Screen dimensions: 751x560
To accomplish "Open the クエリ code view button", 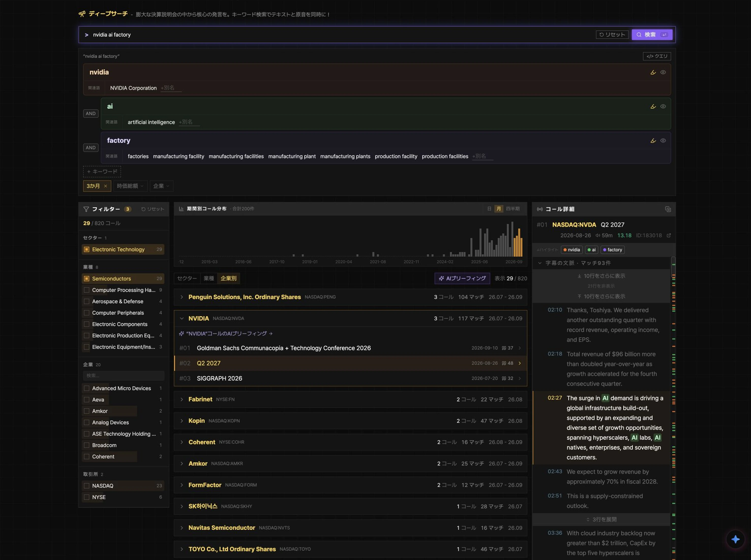I will pyautogui.click(x=656, y=56).
